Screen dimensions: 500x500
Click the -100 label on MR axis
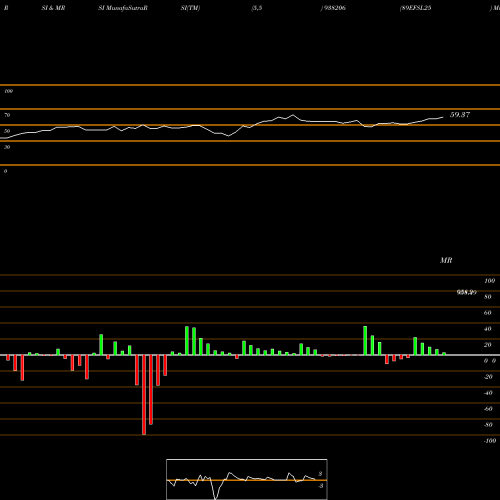tap(490, 441)
